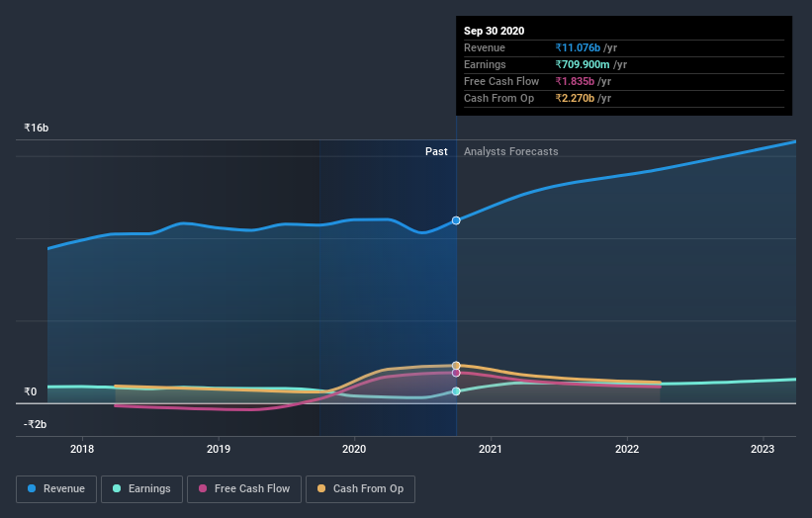
Task: Click the Free Cash Flow pink data point
Action: (x=456, y=373)
